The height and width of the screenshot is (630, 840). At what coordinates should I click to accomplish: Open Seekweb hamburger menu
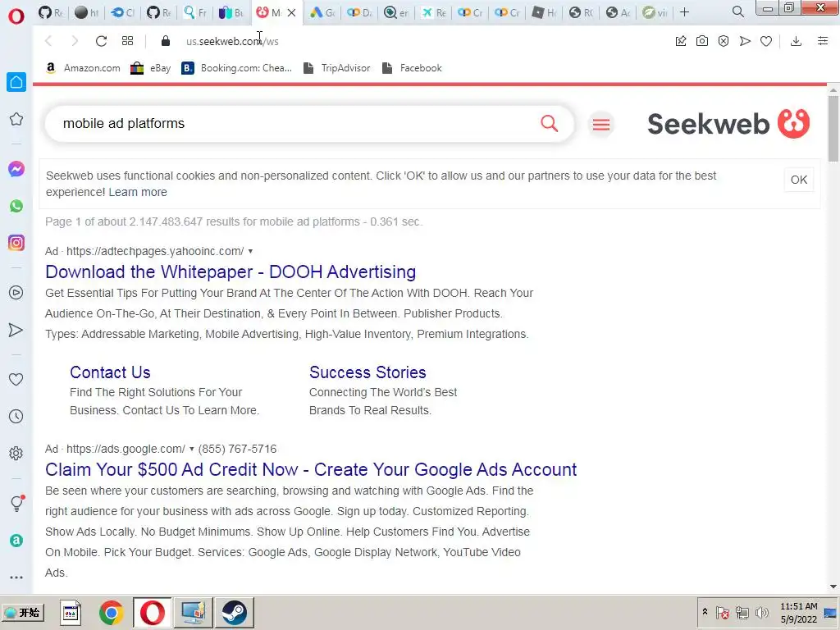(601, 125)
